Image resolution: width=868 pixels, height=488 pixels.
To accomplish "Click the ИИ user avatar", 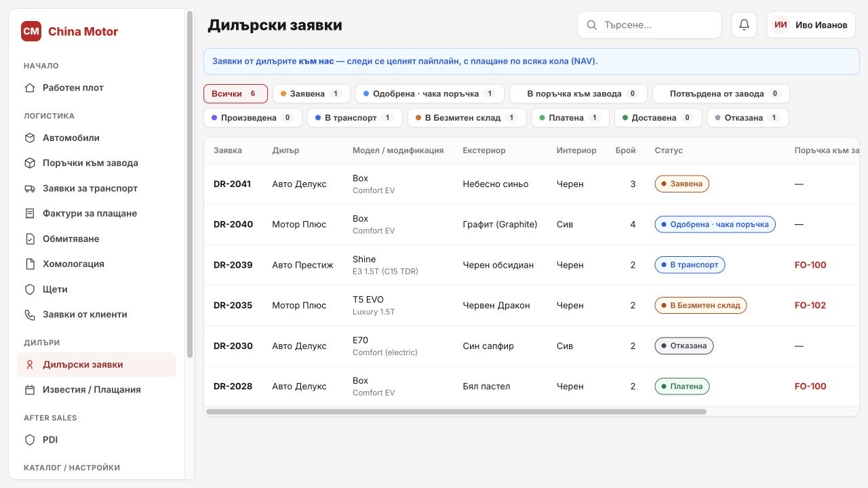I will point(781,25).
